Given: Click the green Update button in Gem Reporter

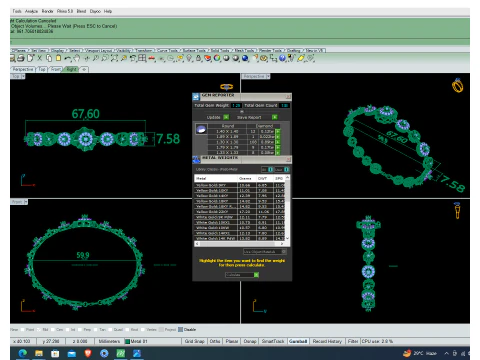Looking at the screenshot, I should (x=226, y=117).
